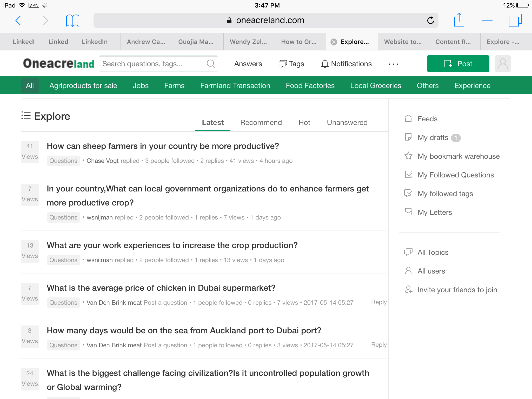532x399 pixels.
Task: Open My bookmark warehouse star item
Action: 458,156
